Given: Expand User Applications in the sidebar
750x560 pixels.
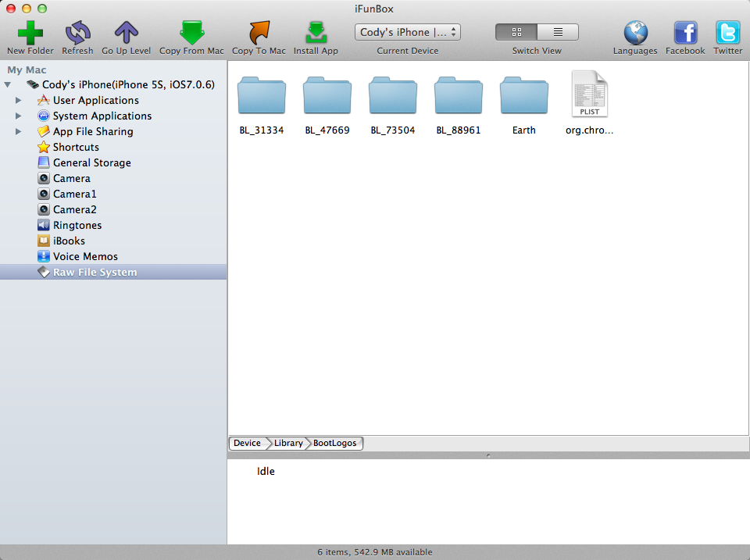Looking at the screenshot, I should pos(18,100).
